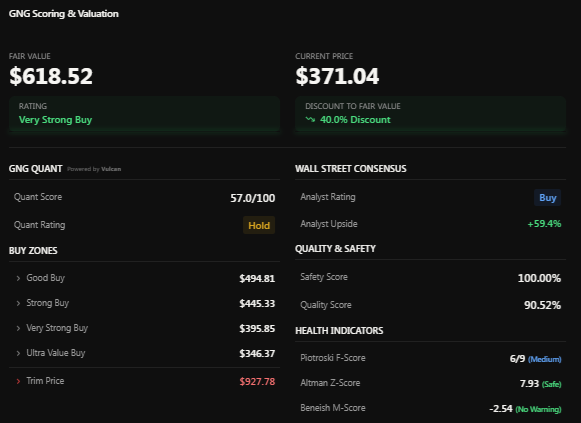The image size is (581, 423).
Task: Expand the Very Strong Buy chevron
Action: [18, 328]
